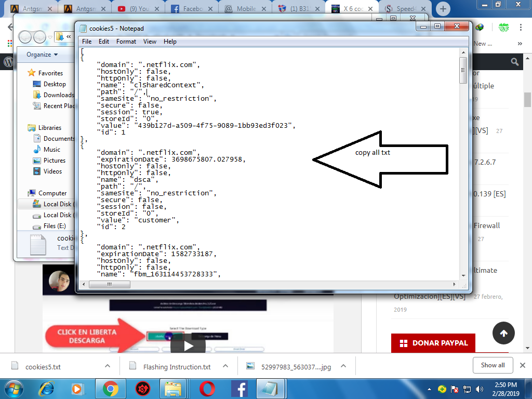Image resolution: width=532 pixels, height=399 pixels.
Task: Switch to the YouTube browser tab
Action: [x=138, y=9]
